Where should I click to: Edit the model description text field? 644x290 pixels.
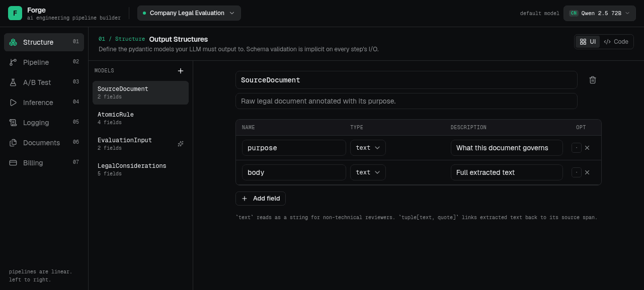point(406,101)
